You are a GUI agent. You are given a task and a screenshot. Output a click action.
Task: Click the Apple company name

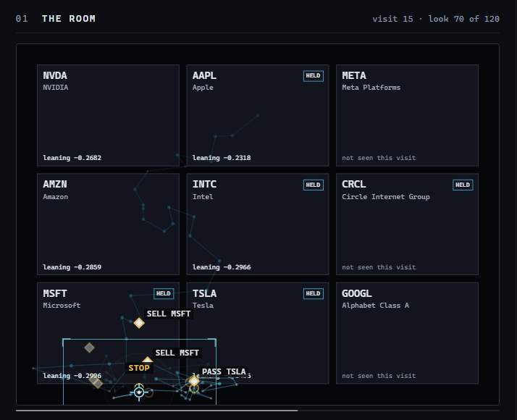click(203, 88)
